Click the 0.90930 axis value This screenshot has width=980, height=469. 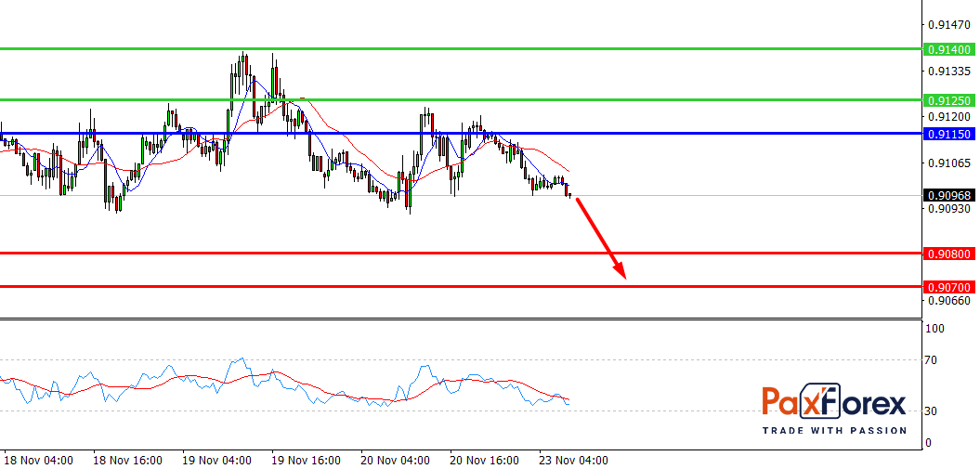pyautogui.click(x=948, y=209)
